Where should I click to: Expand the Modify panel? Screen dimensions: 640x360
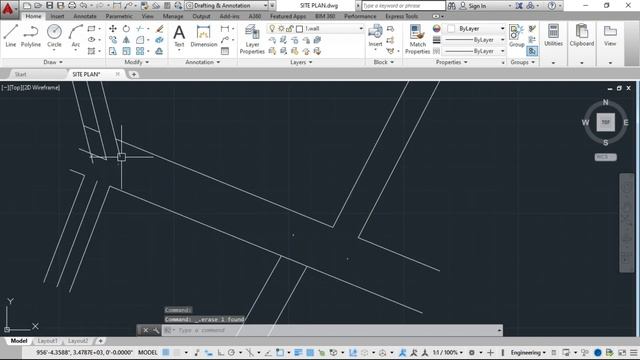(136, 62)
